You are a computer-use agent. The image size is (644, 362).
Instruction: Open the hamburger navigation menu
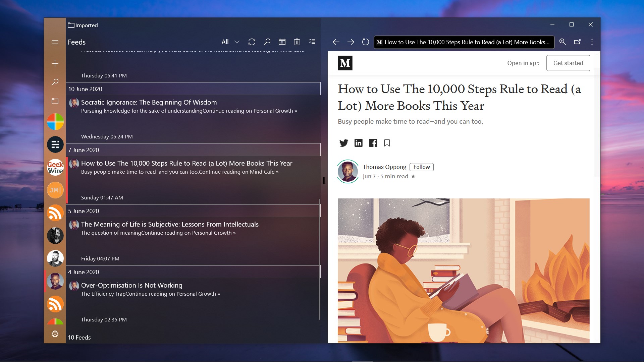[55, 42]
